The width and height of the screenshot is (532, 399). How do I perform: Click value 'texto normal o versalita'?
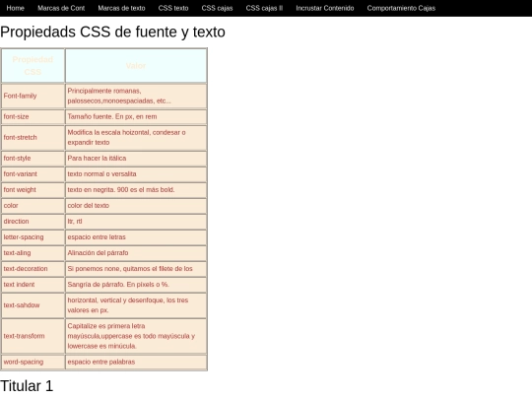click(136, 174)
